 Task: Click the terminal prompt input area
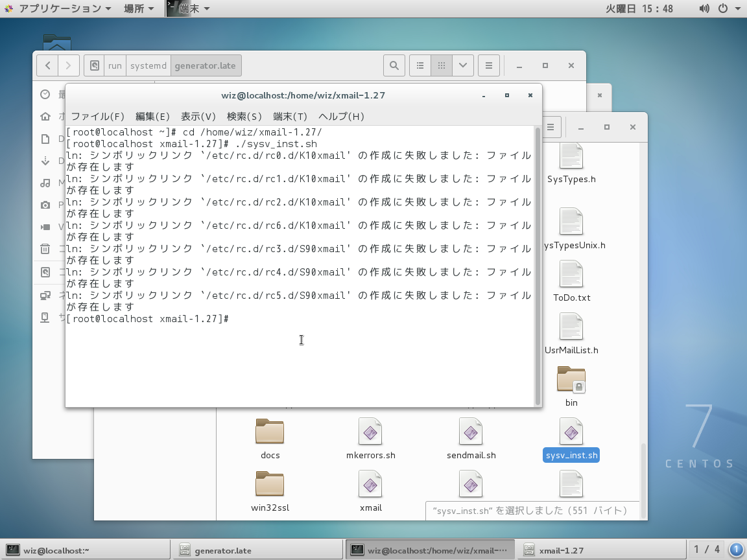300,319
